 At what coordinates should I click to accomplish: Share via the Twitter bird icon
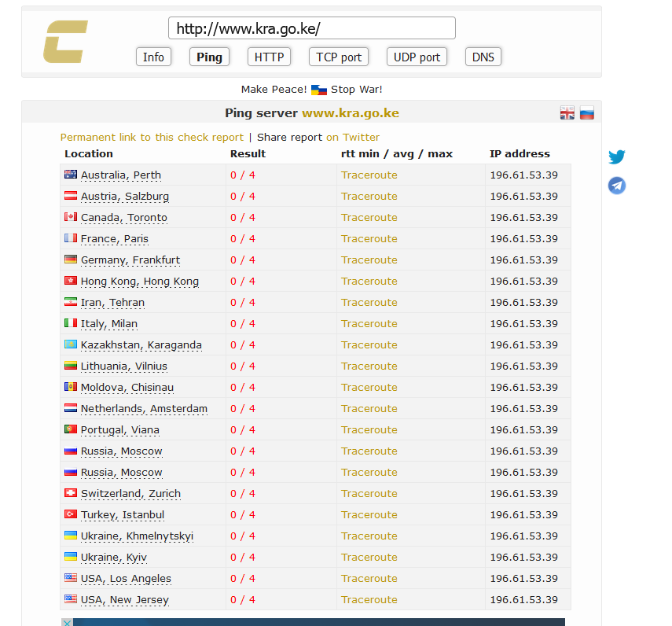pyautogui.click(x=617, y=156)
